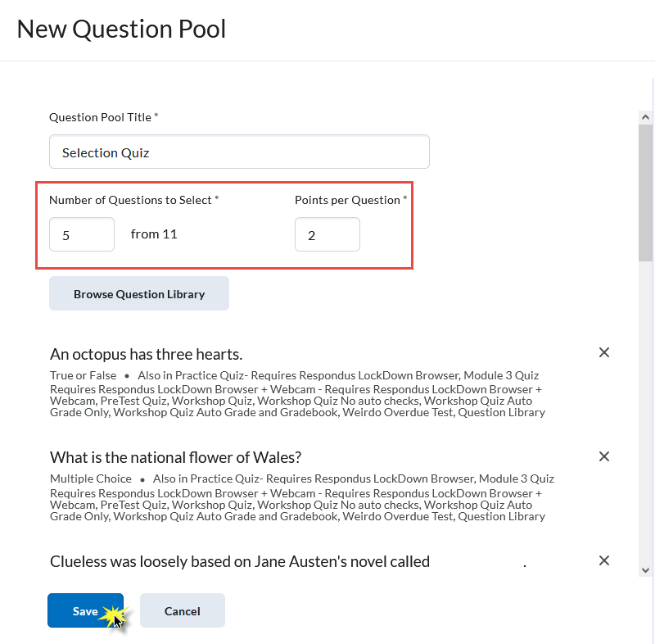The height and width of the screenshot is (644, 655).
Task: Click the "Points per Question" label
Action: pos(347,200)
